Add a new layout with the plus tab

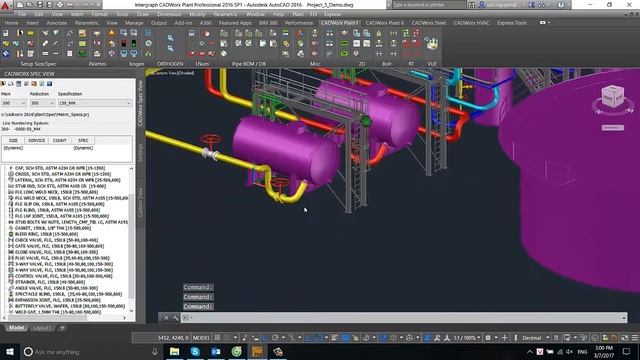(62, 328)
